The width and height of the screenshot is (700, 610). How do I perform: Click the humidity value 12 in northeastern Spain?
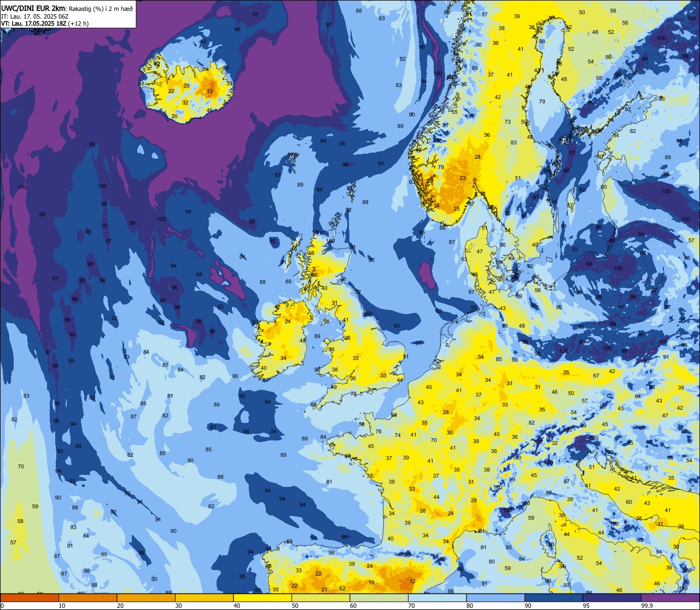click(412, 581)
